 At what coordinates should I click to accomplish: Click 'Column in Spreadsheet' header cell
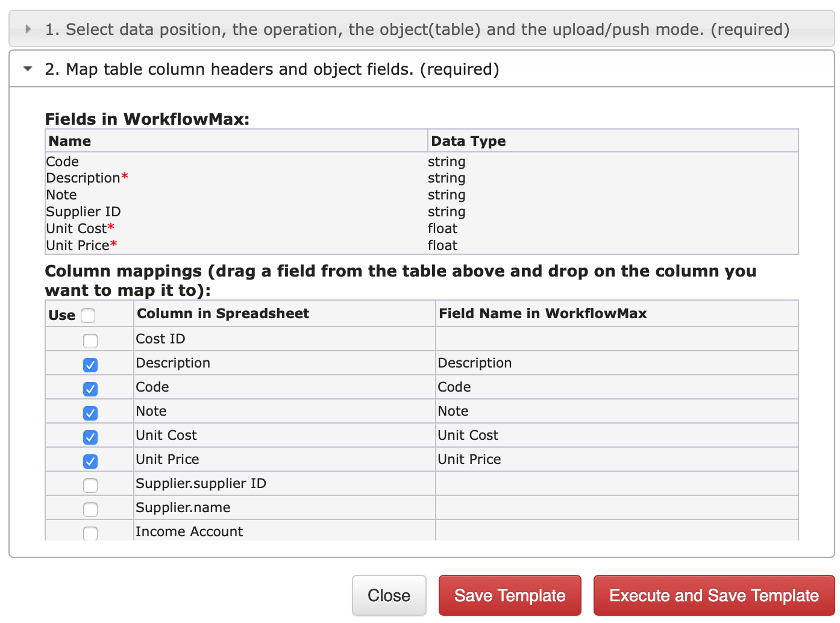pyautogui.click(x=284, y=313)
